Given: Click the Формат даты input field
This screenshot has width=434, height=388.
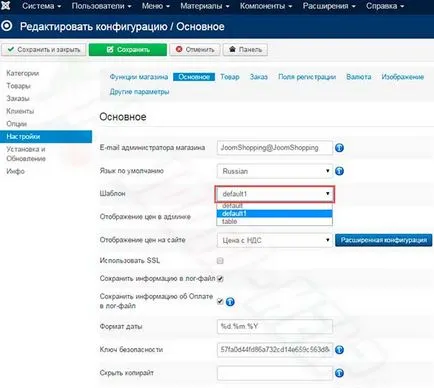Looking at the screenshot, I should 275,326.
